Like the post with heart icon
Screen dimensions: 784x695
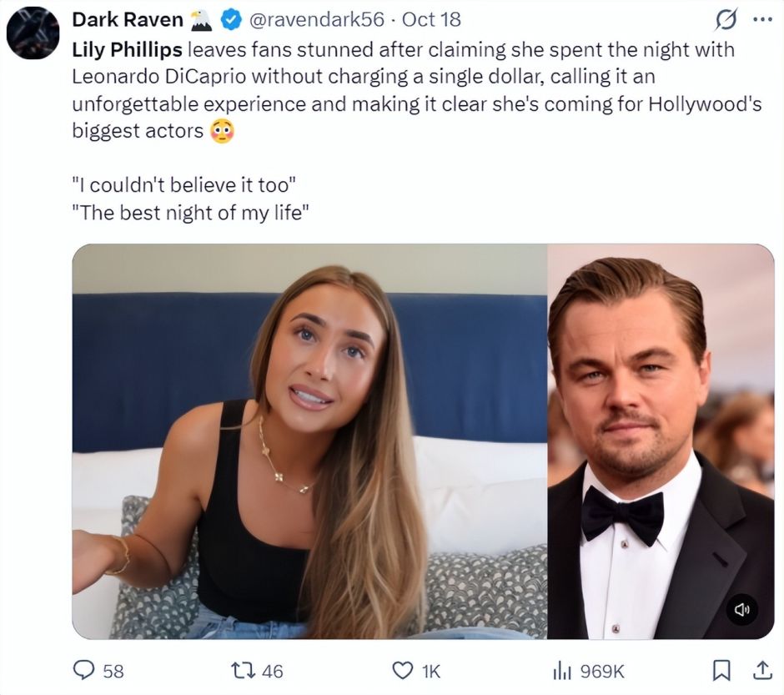(x=403, y=671)
